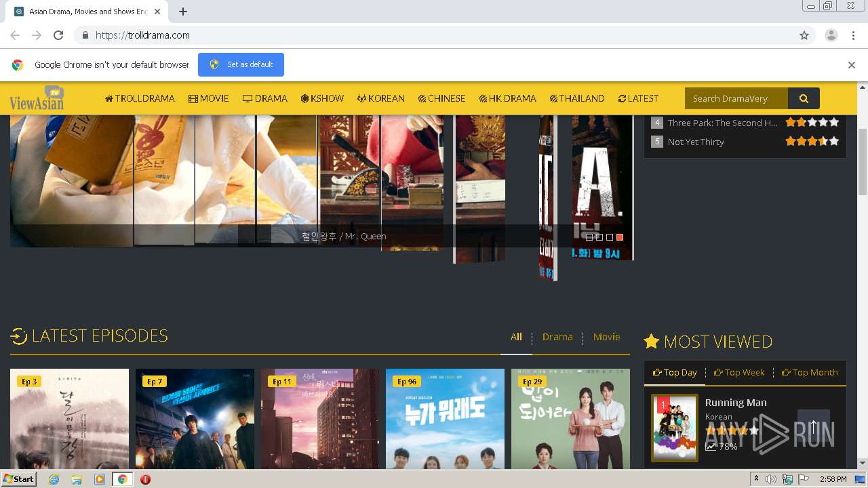Open the LATEST menu item

click(x=638, y=98)
